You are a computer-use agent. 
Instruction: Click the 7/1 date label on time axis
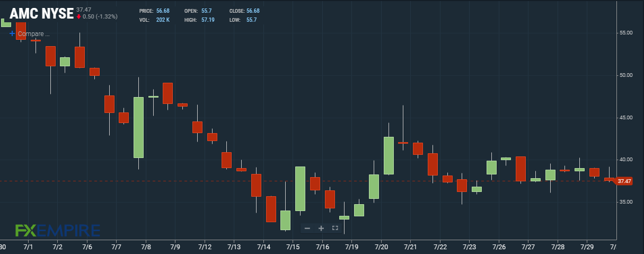(29, 247)
